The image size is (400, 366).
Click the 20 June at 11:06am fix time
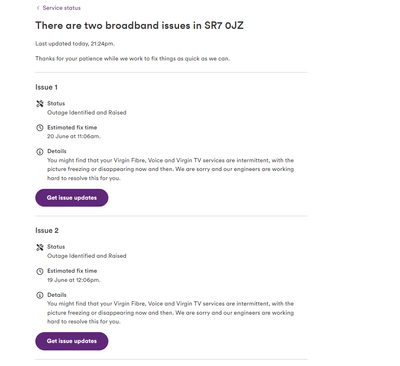click(74, 136)
